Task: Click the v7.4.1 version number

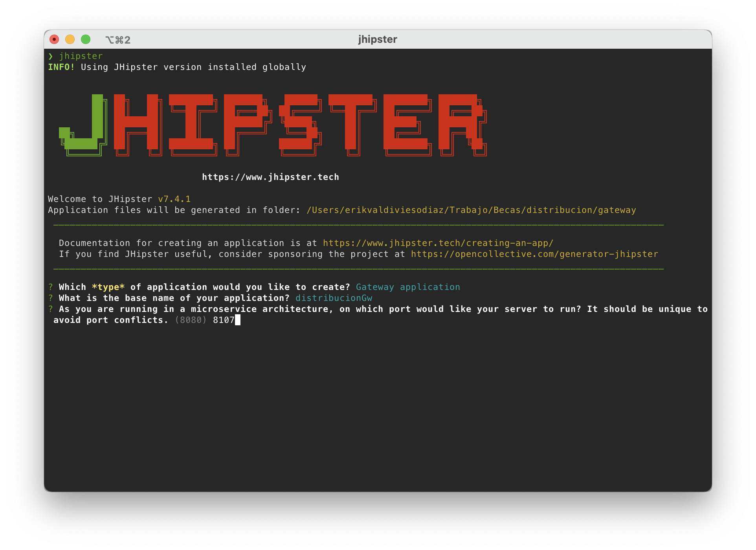Action: click(174, 199)
